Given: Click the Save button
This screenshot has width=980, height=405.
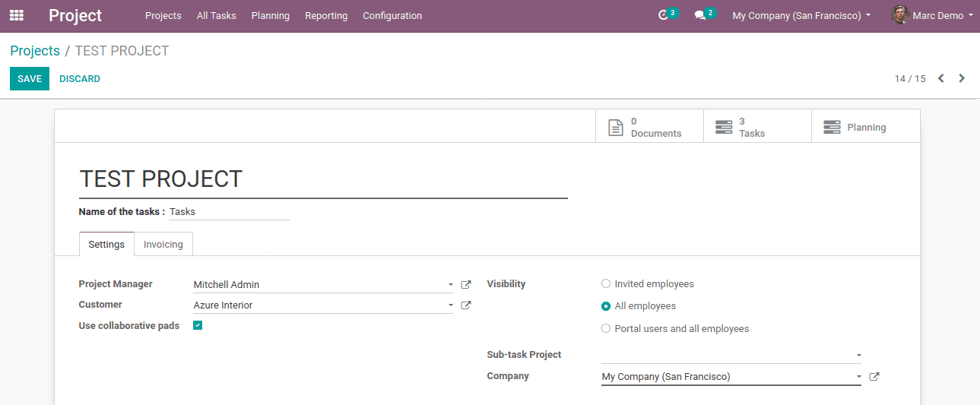Looking at the screenshot, I should (30, 79).
